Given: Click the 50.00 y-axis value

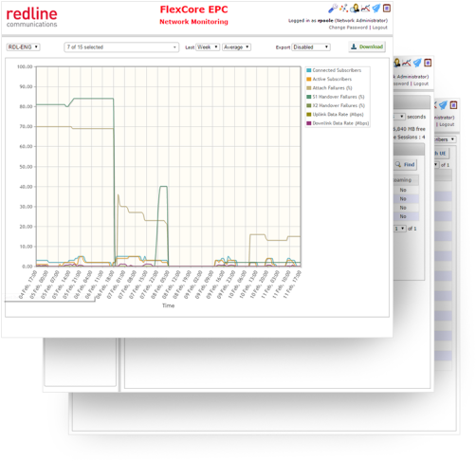Looking at the screenshot, I should tap(27, 167).
